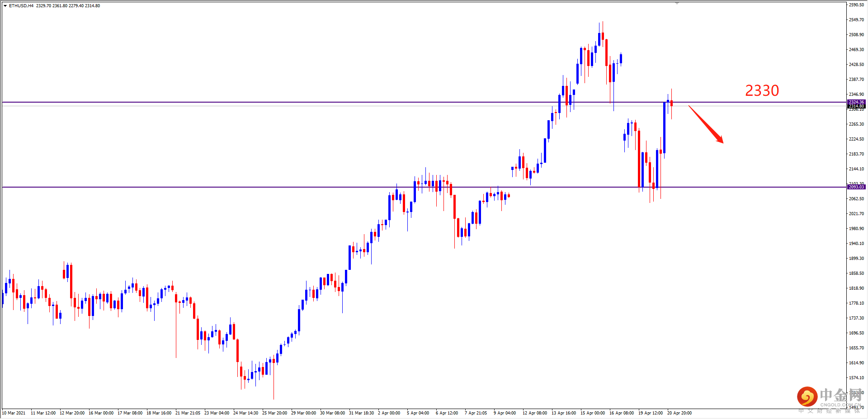
Task: Click the 2549.70 price axis label
Action: [x=856, y=20]
